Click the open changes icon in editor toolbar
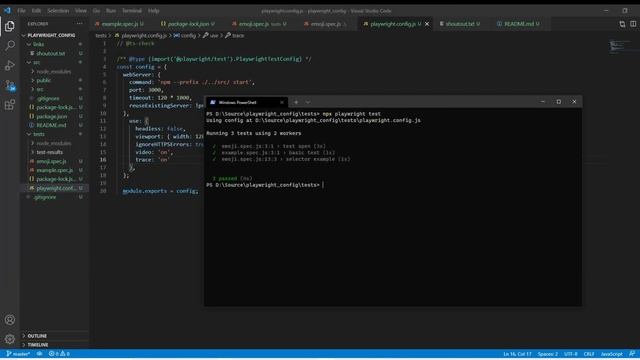 (x=622, y=24)
